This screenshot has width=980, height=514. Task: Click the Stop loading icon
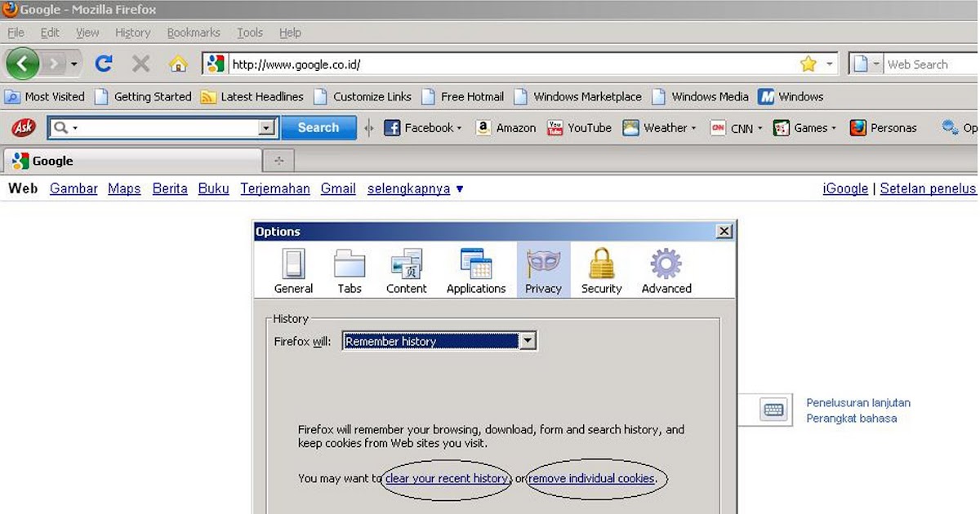140,63
